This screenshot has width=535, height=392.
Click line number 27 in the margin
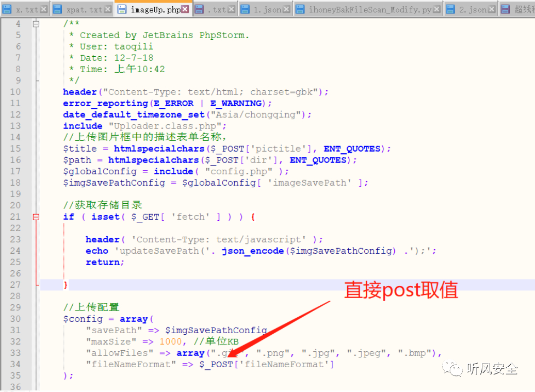[15, 285]
